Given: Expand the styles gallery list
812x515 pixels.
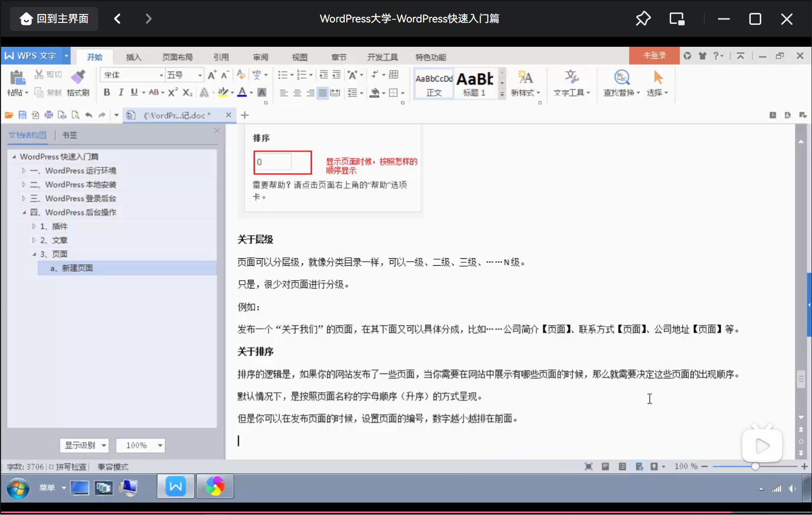Looking at the screenshot, I should pos(502,94).
